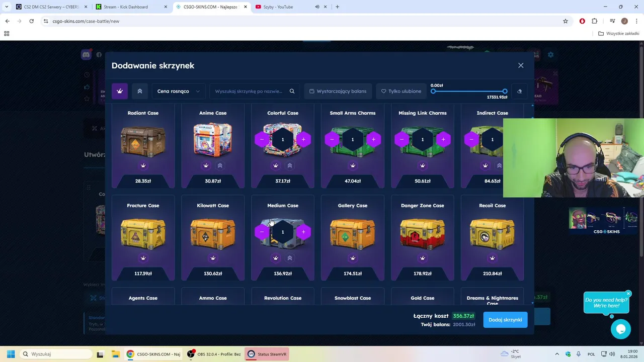
Task: Open the live chat bubble icon
Action: tap(621, 329)
